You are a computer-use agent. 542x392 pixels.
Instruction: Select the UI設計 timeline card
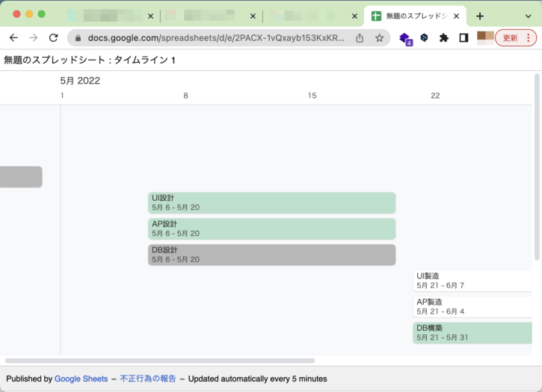click(271, 203)
